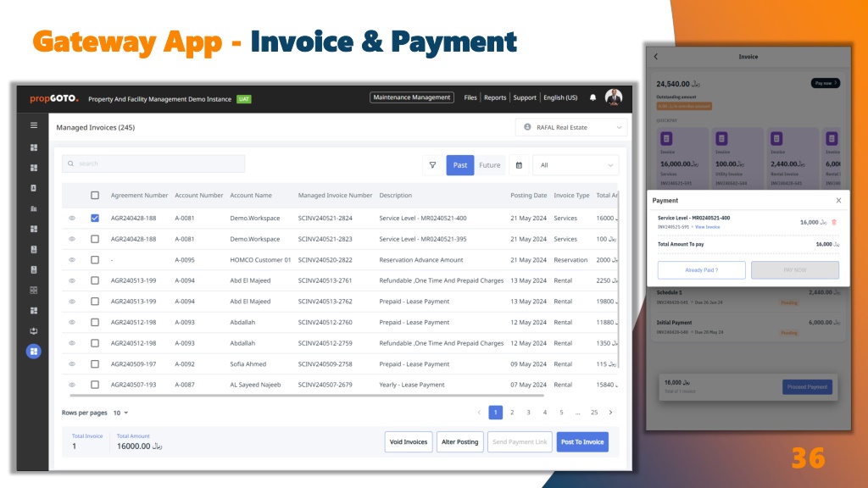This screenshot has height=488, width=868.
Task: Open the 16,000.00 Services quickpay card
Action: (682, 158)
